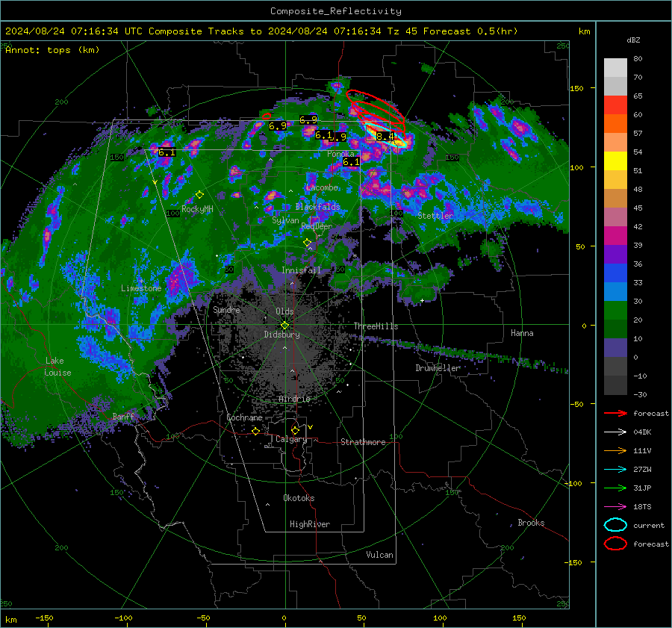
Task: Click the red forecast arrow in legend
Action: coord(615,413)
